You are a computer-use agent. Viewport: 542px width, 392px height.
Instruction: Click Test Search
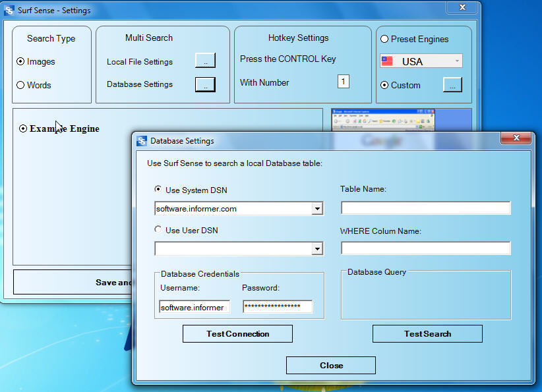427,333
